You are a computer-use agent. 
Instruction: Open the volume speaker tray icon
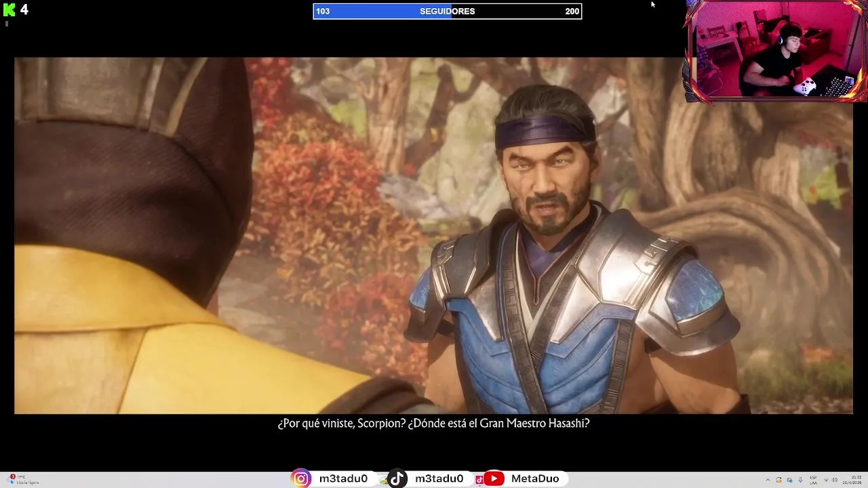click(x=835, y=480)
